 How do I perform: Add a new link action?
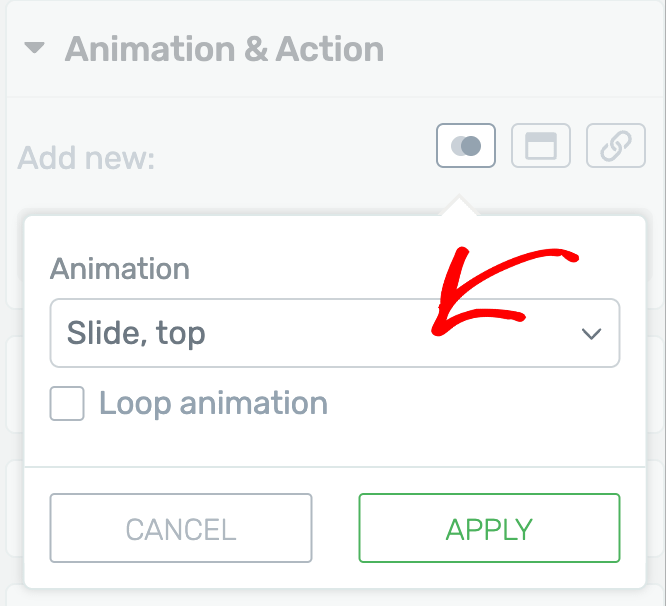[x=616, y=146]
